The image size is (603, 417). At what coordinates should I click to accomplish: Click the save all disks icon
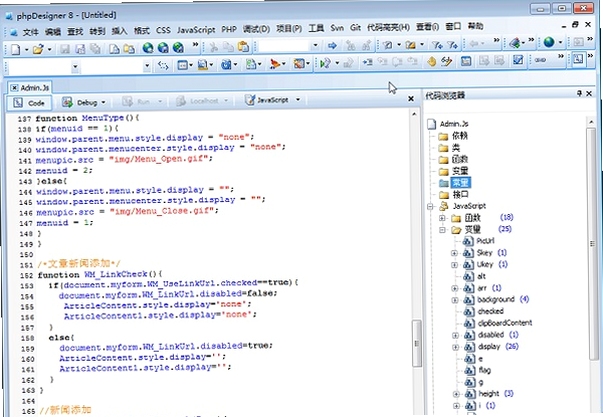[80, 49]
